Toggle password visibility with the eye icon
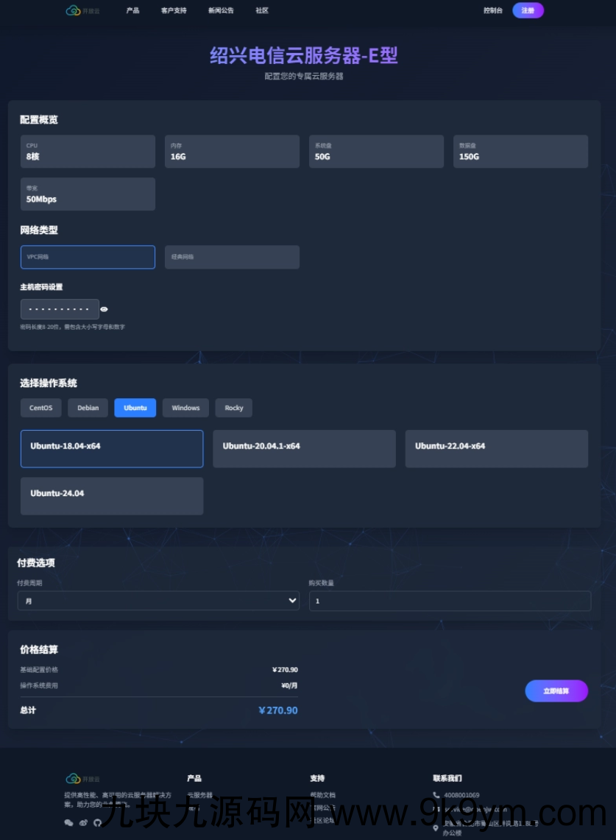 [105, 309]
